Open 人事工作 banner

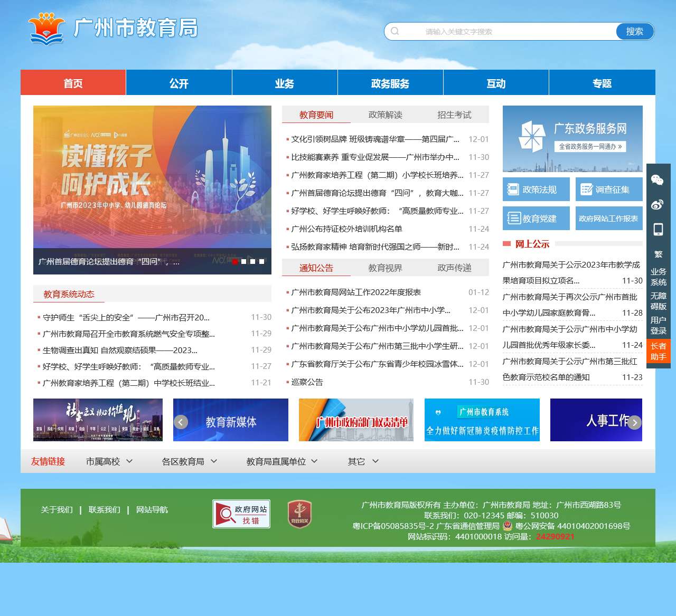coord(596,420)
